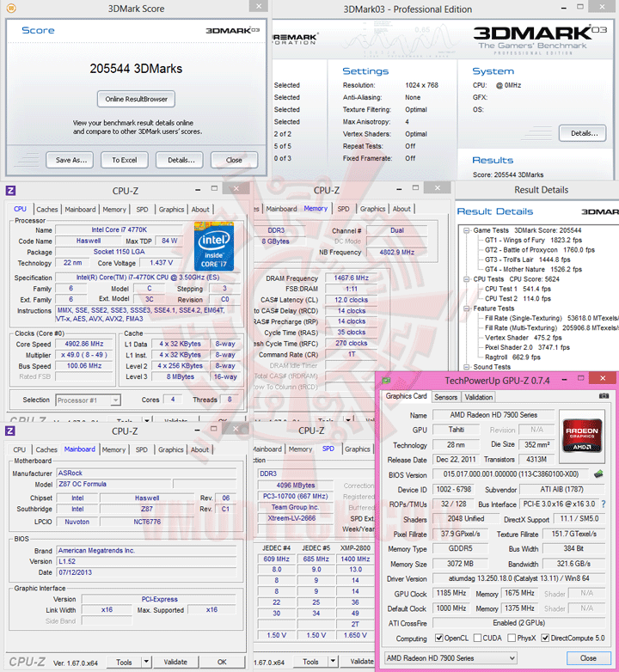Click the Close button in 3DMark Score
619x672 pixels.
click(x=234, y=160)
